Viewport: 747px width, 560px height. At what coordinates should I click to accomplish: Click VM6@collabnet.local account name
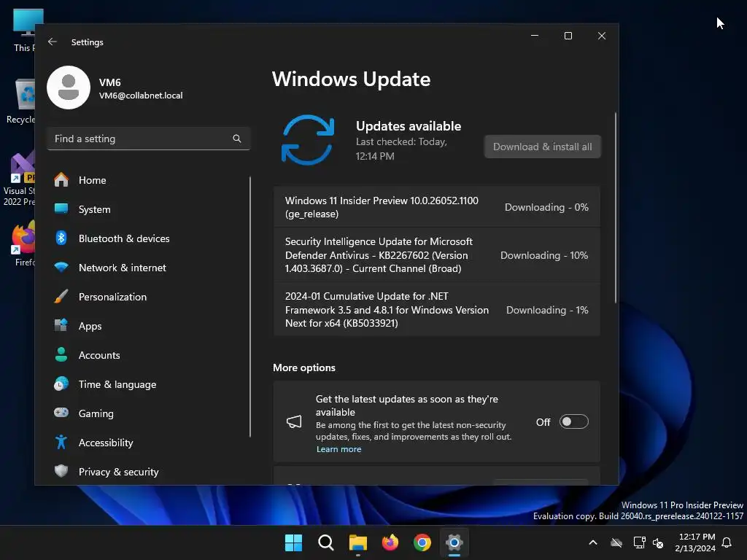(141, 96)
